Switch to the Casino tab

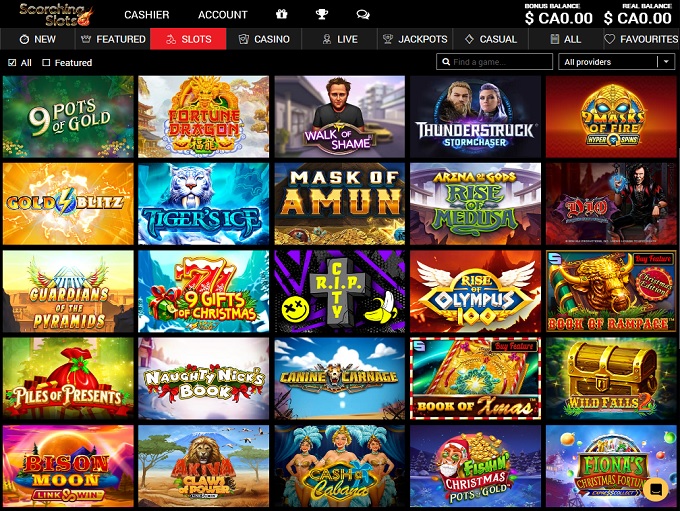(x=264, y=39)
